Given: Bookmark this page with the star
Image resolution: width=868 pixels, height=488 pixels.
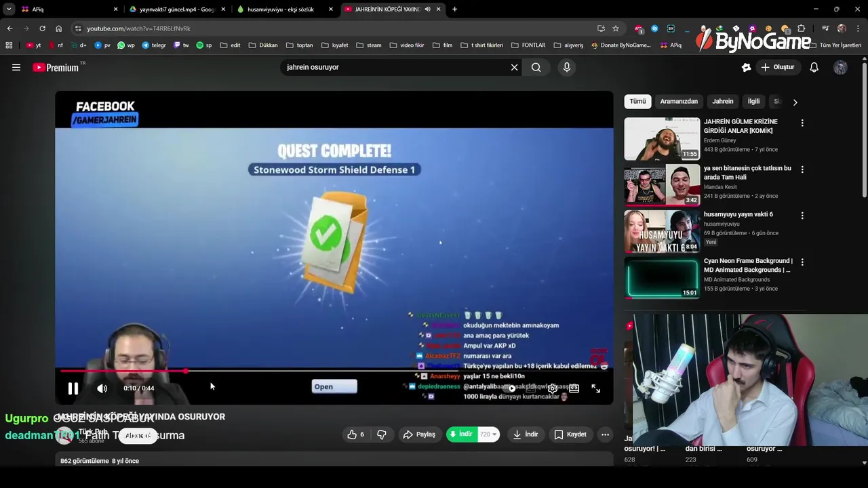Looking at the screenshot, I should tap(616, 28).
